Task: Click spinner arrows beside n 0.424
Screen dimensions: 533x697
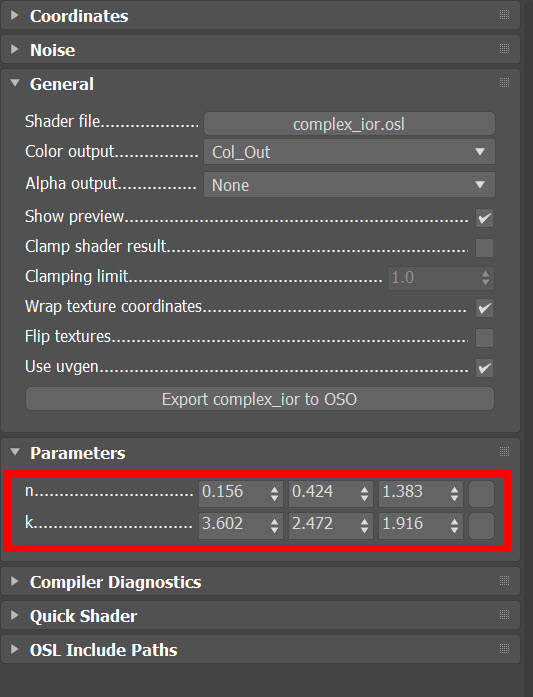Action: coord(365,493)
